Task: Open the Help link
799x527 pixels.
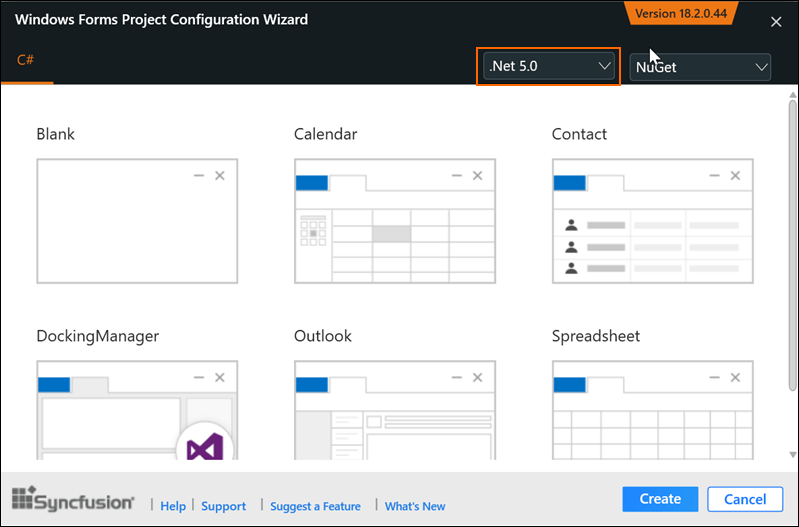Action: point(173,506)
